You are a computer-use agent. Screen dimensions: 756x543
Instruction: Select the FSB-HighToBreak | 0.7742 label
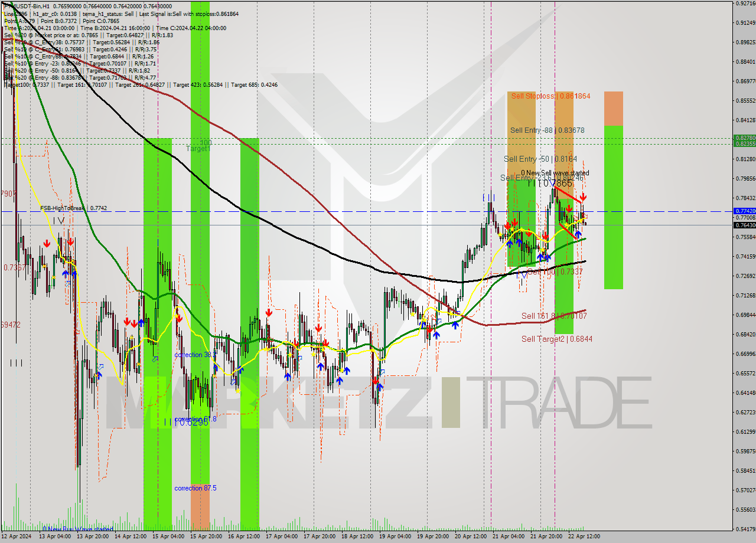pyautogui.click(x=73, y=208)
